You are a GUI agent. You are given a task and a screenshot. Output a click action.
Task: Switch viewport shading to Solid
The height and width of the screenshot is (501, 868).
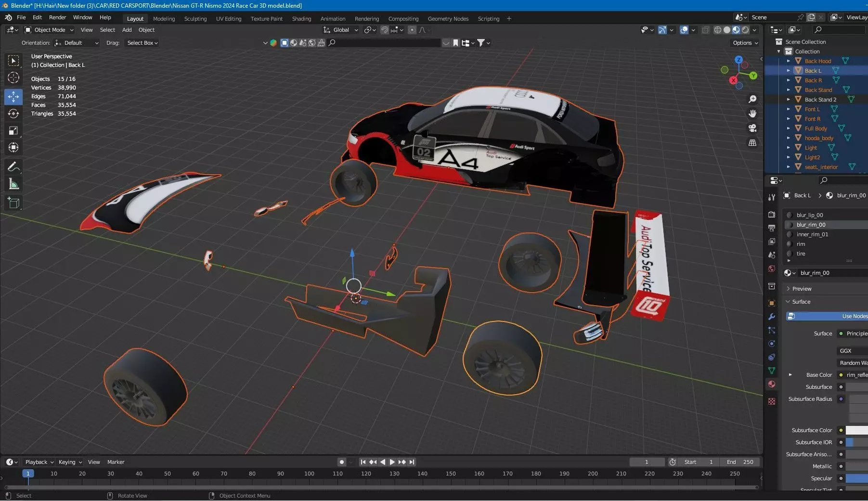727,30
